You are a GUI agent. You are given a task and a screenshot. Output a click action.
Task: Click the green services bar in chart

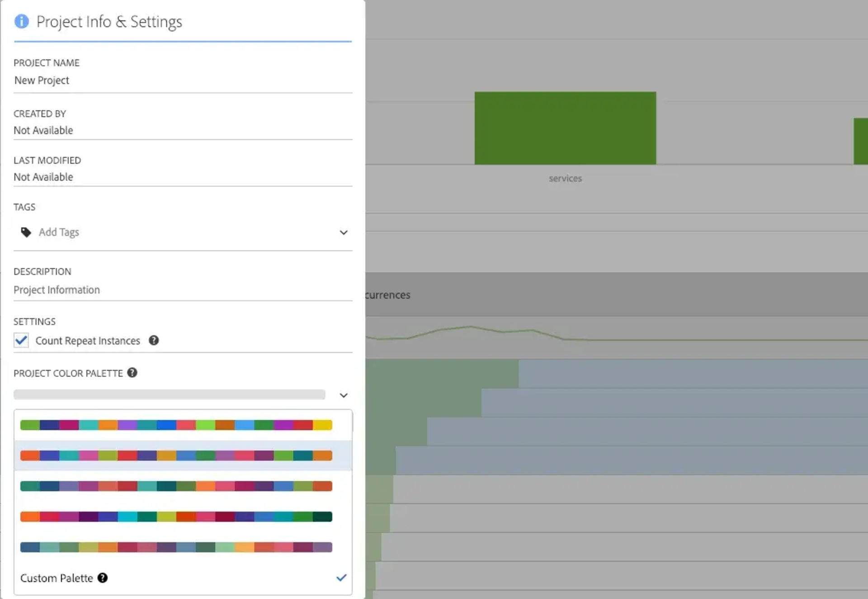(x=565, y=128)
